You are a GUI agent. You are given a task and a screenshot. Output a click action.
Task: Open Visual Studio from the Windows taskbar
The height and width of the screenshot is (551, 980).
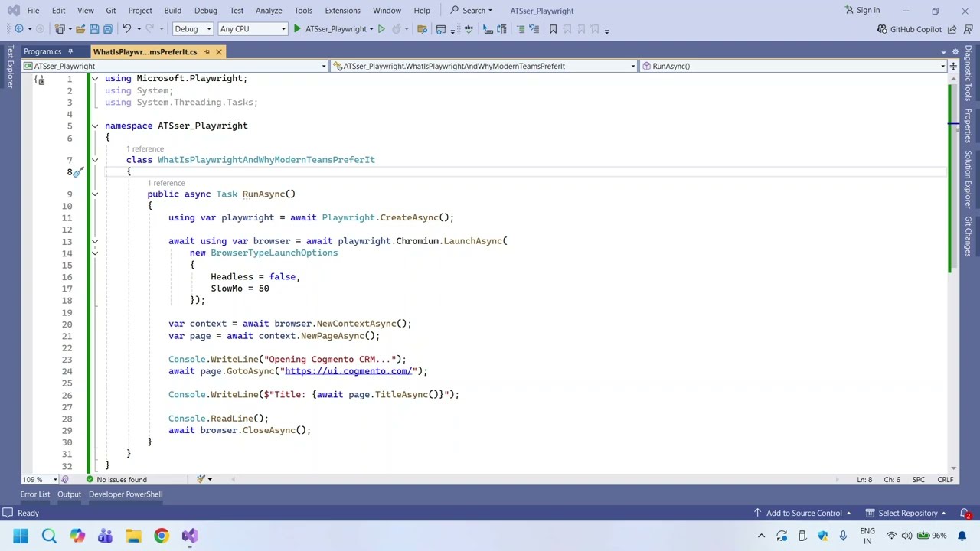pos(189,536)
